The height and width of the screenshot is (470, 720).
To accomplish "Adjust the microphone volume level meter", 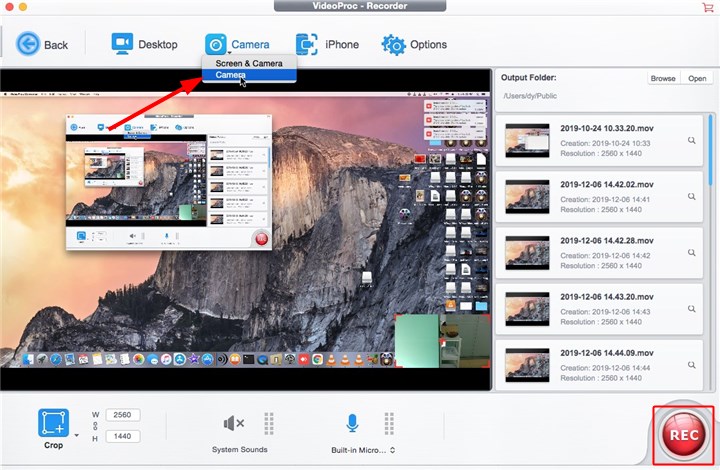I will pyautogui.click(x=389, y=423).
